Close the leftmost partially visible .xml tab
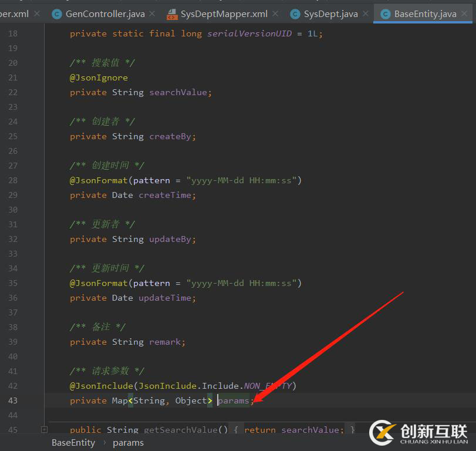 pos(36,14)
